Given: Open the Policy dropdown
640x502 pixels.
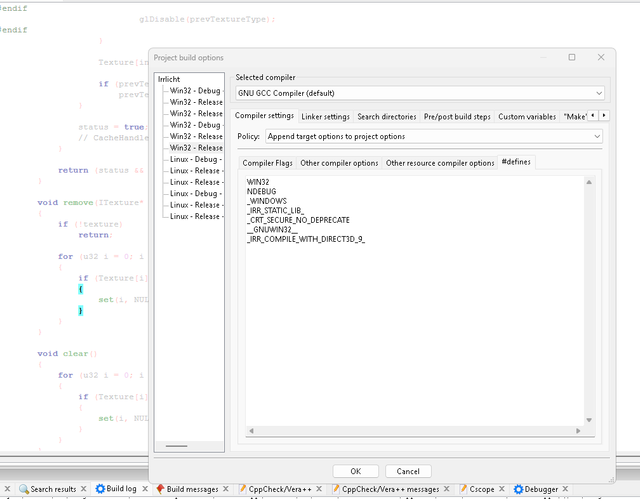Looking at the screenshot, I should click(434, 136).
